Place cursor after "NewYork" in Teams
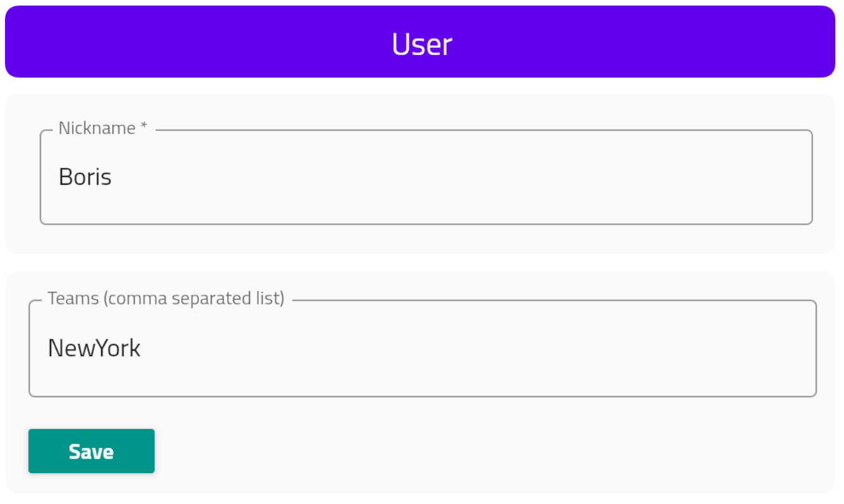 point(142,348)
